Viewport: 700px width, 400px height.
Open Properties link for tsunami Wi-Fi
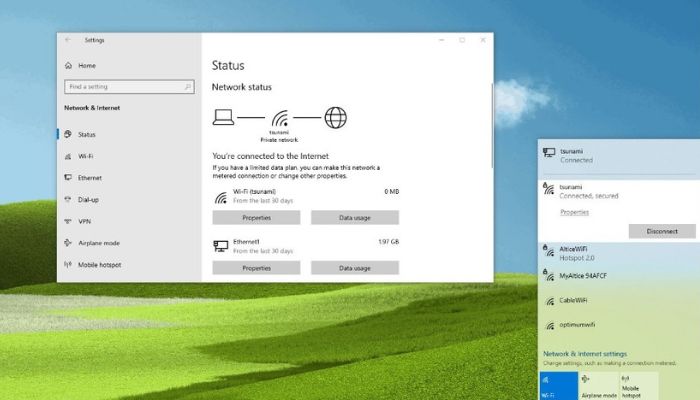tap(575, 212)
